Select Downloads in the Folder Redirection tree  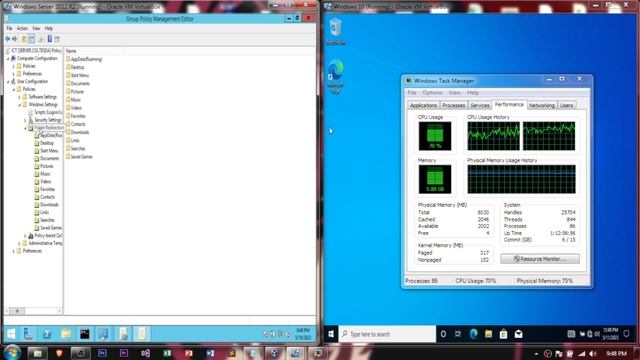[x=49, y=204]
